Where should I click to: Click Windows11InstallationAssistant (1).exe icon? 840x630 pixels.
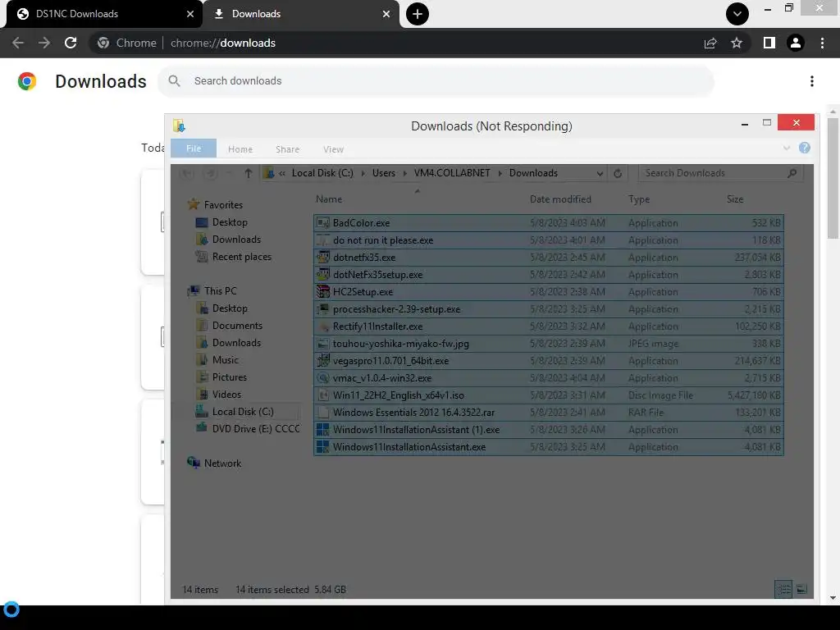click(322, 430)
